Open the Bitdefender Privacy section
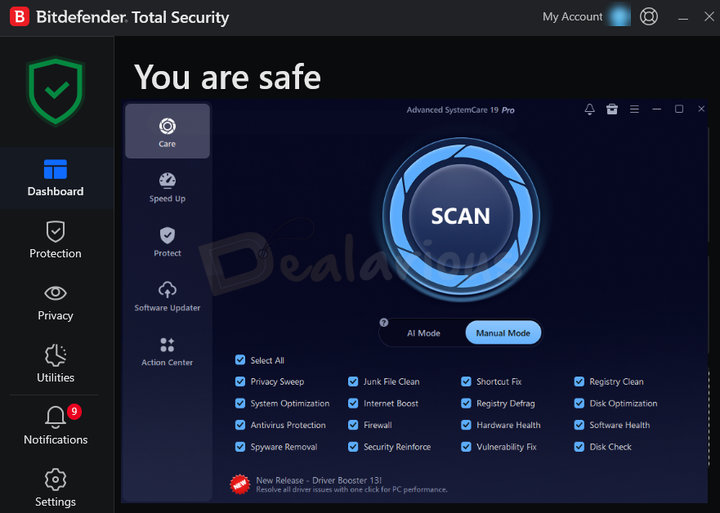Viewport: 720px width, 513px height. pos(55,302)
